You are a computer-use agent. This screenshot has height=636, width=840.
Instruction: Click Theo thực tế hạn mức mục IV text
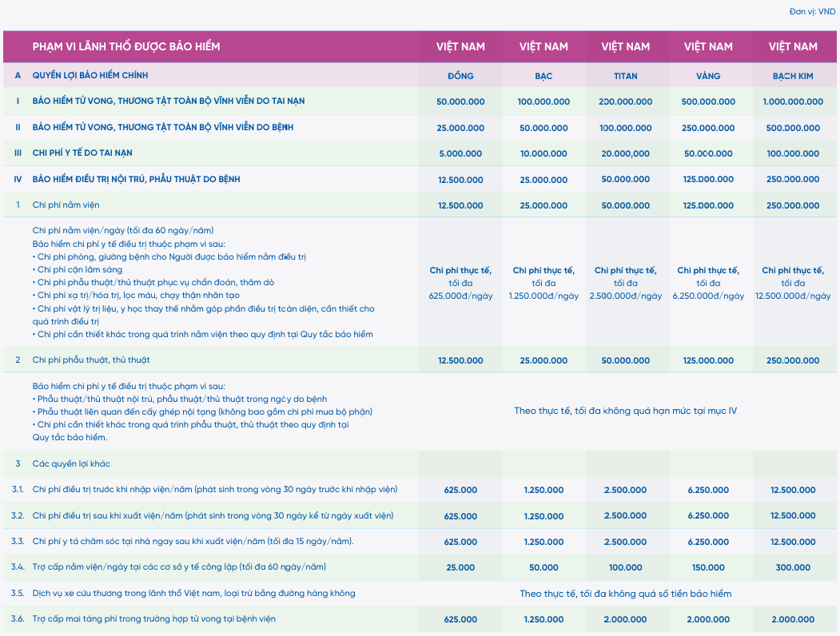pyautogui.click(x=625, y=411)
